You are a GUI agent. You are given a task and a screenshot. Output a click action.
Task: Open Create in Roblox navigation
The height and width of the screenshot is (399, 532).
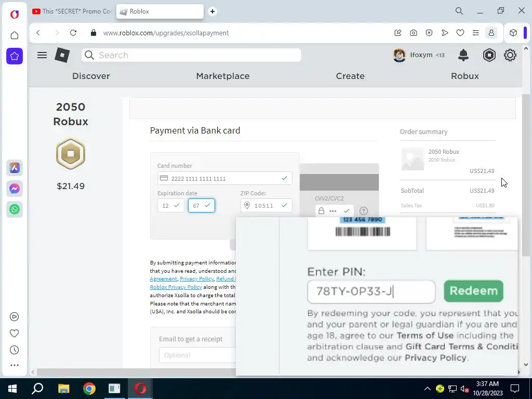coord(350,76)
